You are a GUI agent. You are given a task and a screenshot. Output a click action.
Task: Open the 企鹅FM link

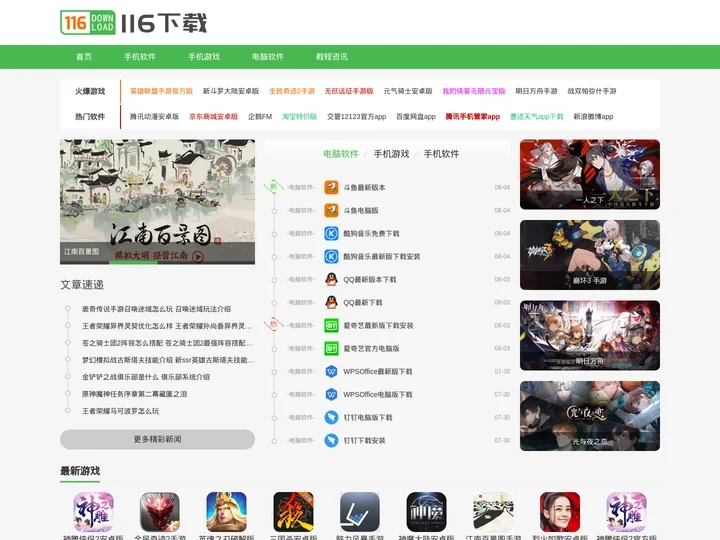pyautogui.click(x=260, y=116)
